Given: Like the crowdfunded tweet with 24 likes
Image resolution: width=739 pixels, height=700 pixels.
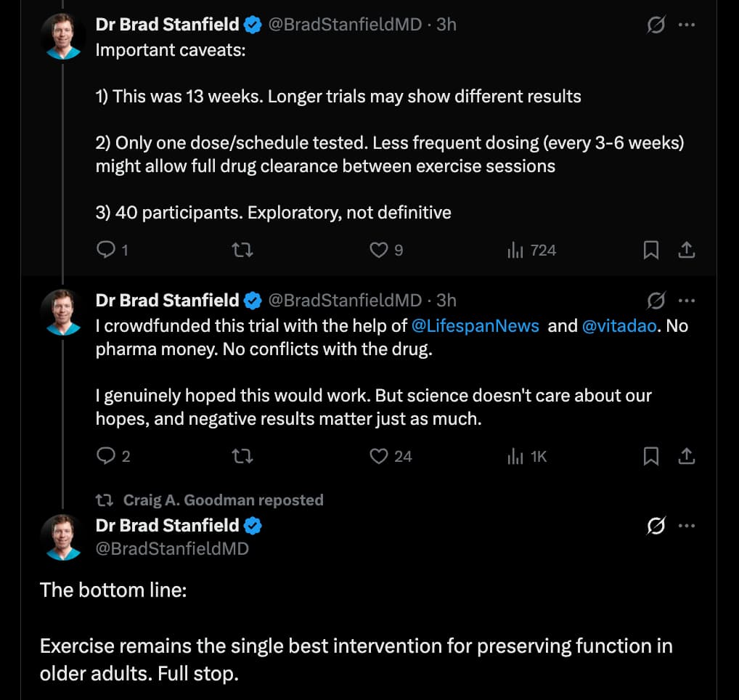Looking at the screenshot, I should (379, 456).
